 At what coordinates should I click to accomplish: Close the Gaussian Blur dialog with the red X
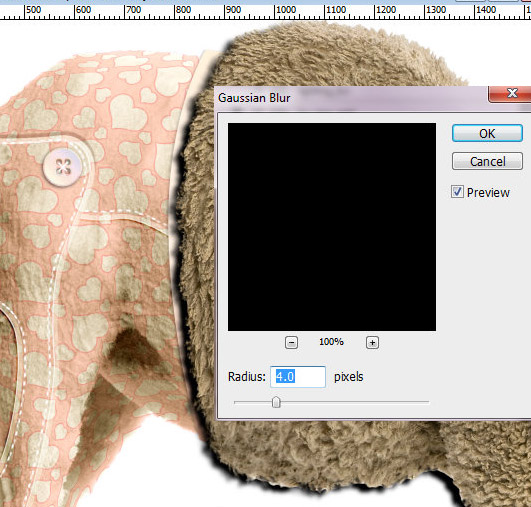pos(510,93)
